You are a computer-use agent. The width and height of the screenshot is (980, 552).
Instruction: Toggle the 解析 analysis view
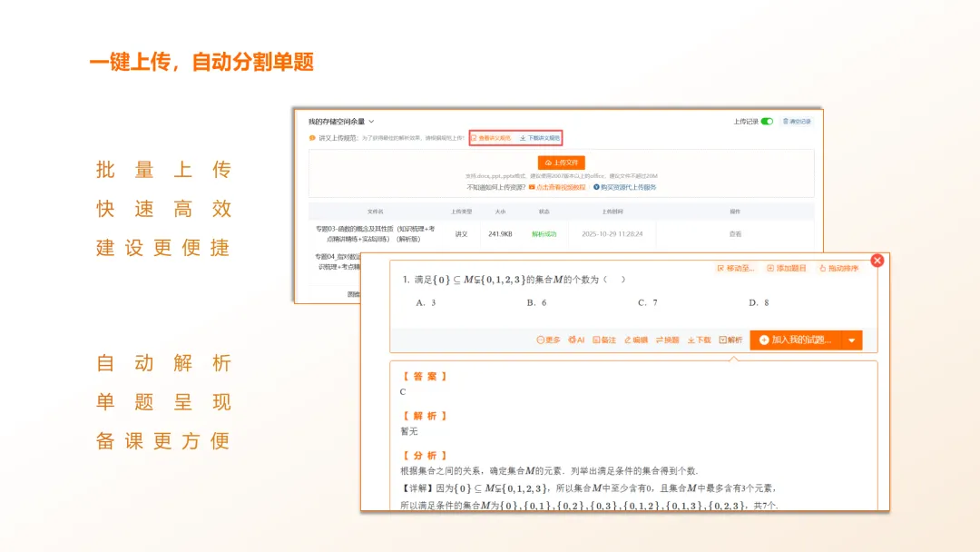coord(730,340)
